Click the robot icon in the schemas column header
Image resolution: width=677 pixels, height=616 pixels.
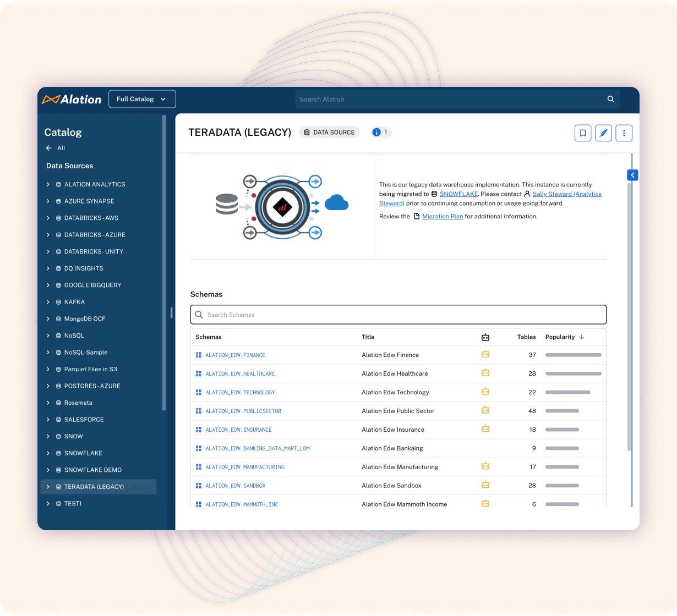[x=485, y=337]
